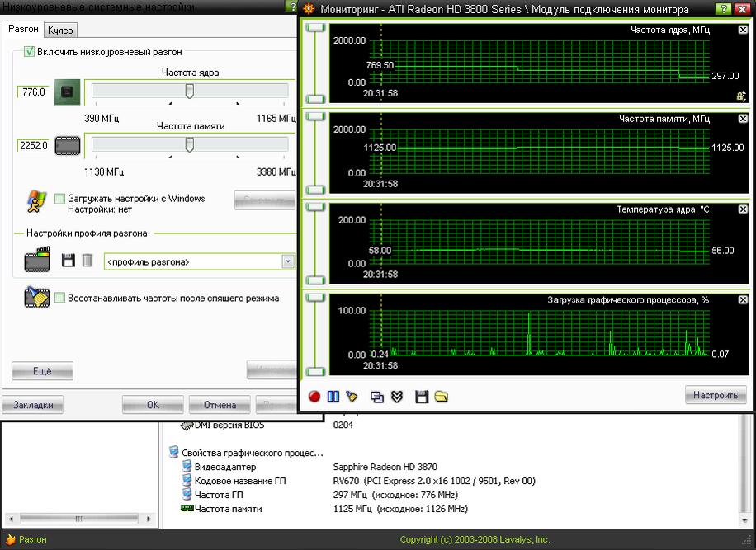
Task: Click the floppy disk icon in monitoring toolbar
Action: (422, 397)
